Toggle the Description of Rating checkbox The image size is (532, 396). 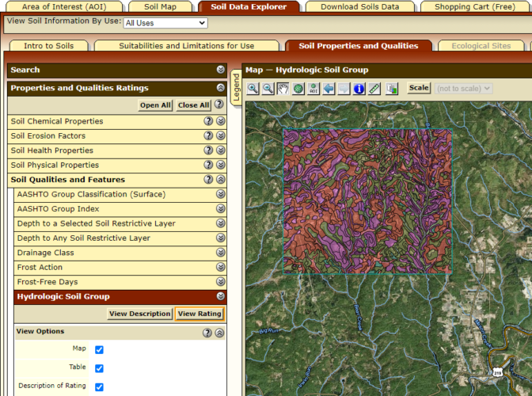click(99, 386)
